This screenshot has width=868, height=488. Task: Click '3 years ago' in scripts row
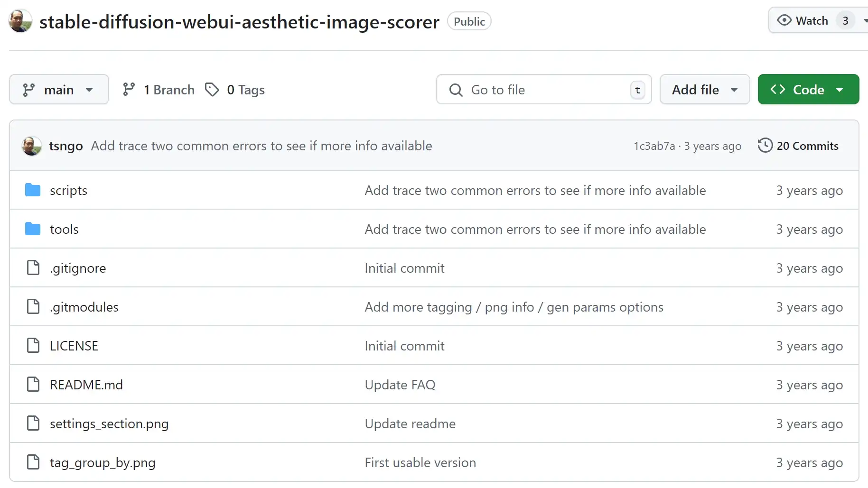tap(809, 190)
